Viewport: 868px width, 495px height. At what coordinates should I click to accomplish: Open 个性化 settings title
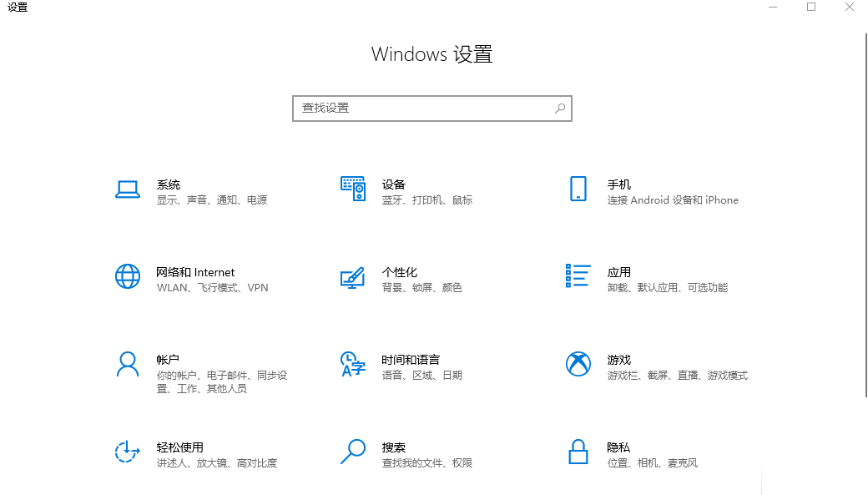click(400, 272)
